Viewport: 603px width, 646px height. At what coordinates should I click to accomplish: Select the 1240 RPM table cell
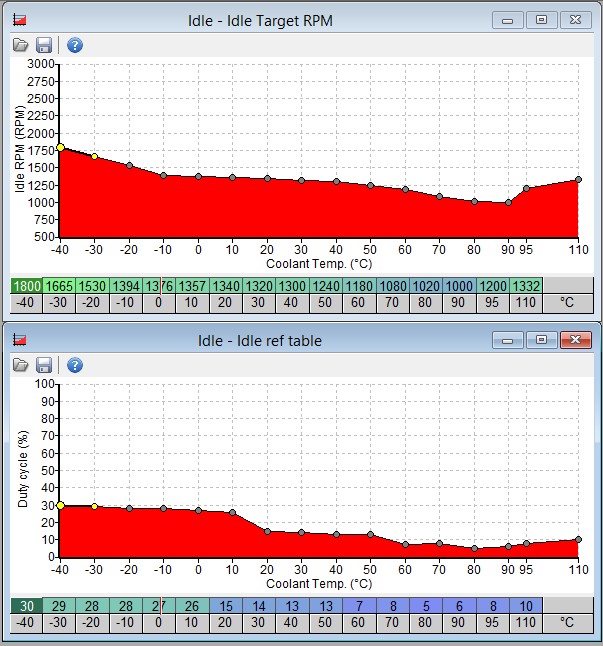click(327, 286)
